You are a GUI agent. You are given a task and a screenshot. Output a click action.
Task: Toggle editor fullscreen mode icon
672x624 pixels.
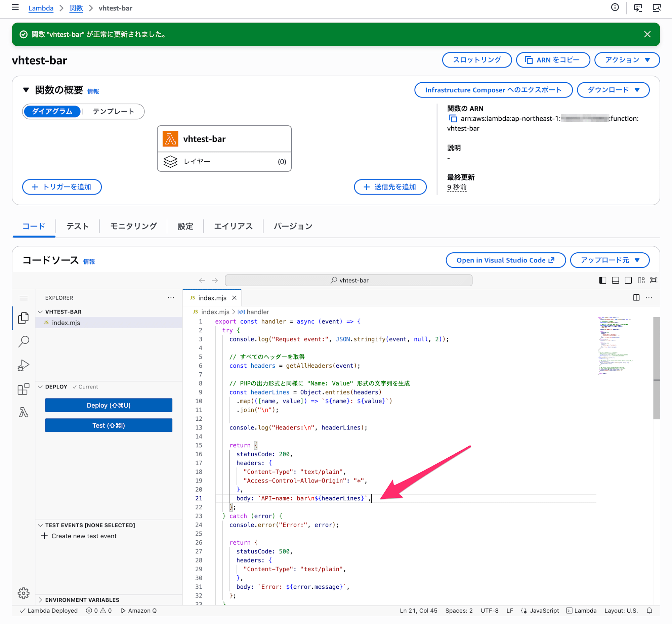654,280
